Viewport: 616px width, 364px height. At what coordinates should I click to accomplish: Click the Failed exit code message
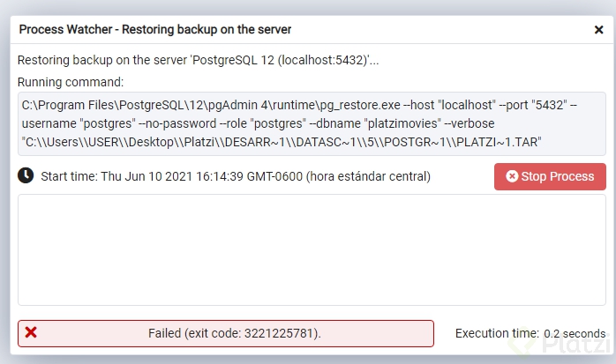pyautogui.click(x=234, y=333)
